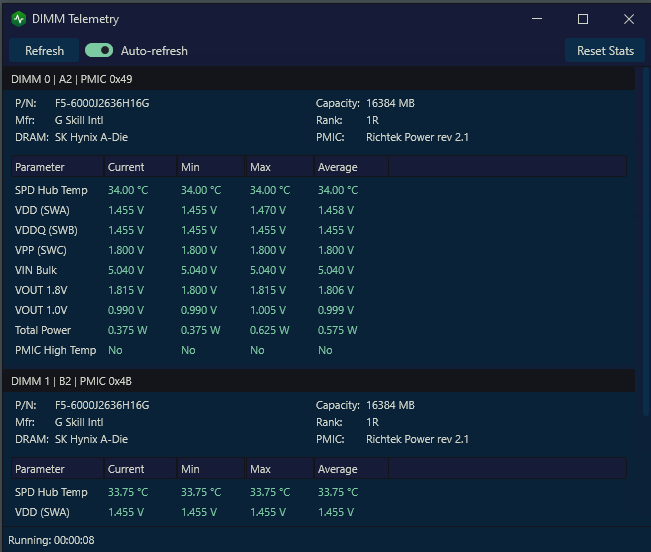Viewport: 651px width, 552px height.
Task: Select the Total Power row in DIMM 0
Action: pos(318,330)
